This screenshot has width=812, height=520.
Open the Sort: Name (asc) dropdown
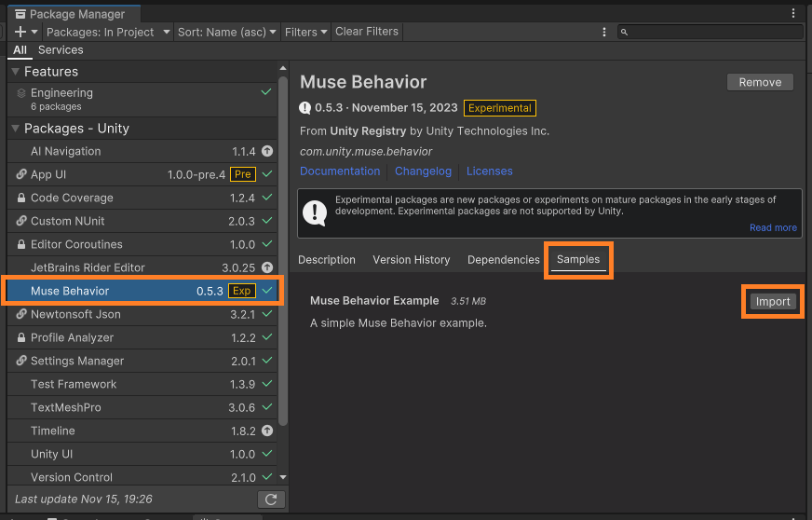(227, 32)
